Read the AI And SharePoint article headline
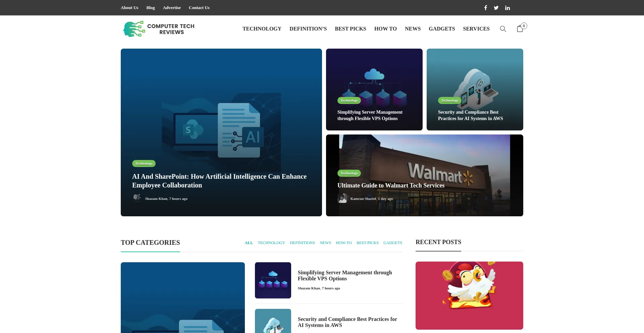Image resolution: width=644 pixels, height=333 pixels. click(x=219, y=181)
